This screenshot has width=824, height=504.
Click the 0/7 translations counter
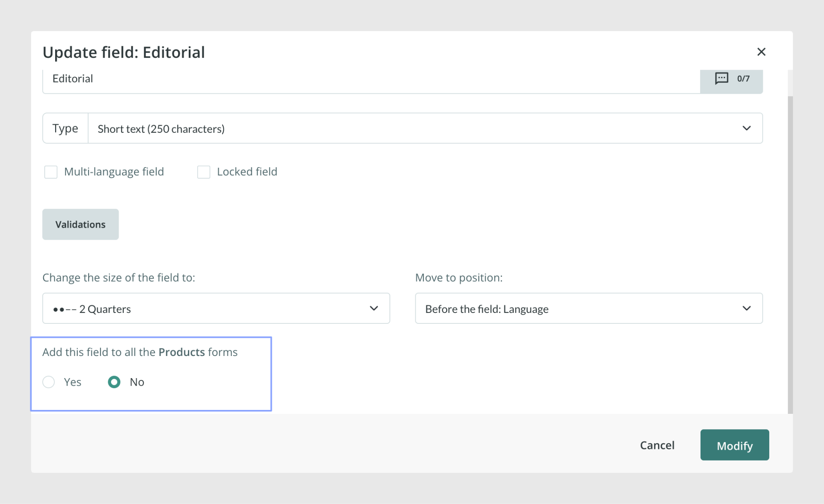point(743,78)
